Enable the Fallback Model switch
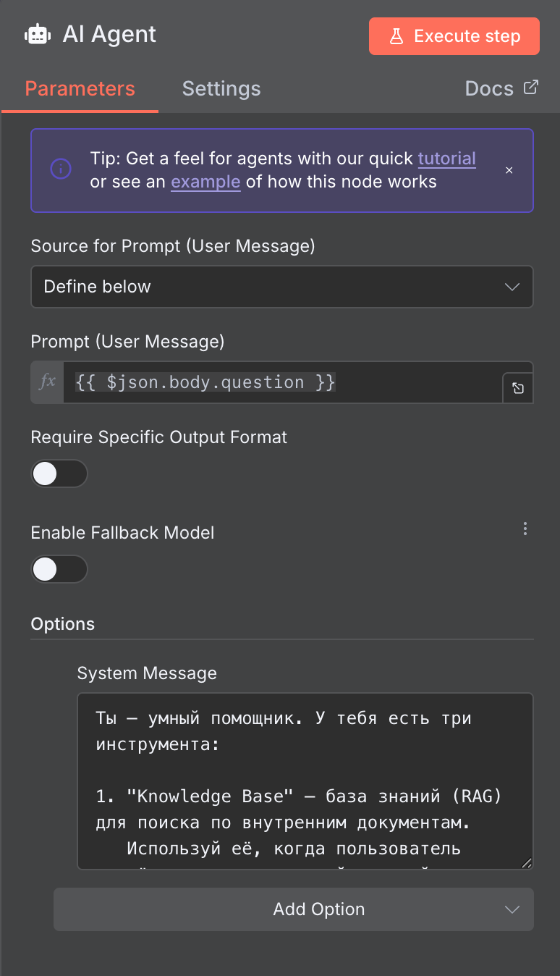Screen dimensions: 560x976 [59, 569]
